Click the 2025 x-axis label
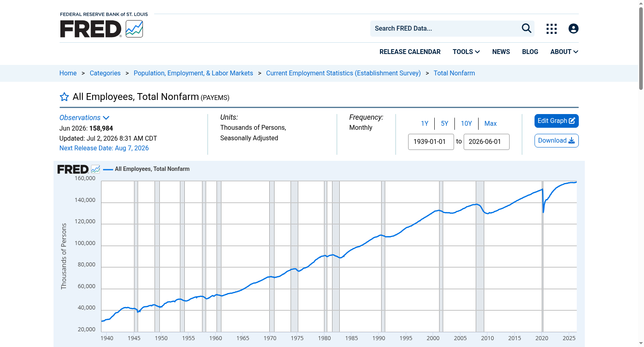 pos(569,338)
